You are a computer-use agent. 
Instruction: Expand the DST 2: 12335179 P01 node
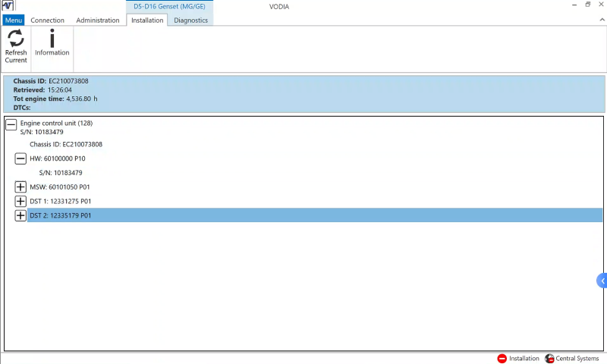(x=20, y=215)
